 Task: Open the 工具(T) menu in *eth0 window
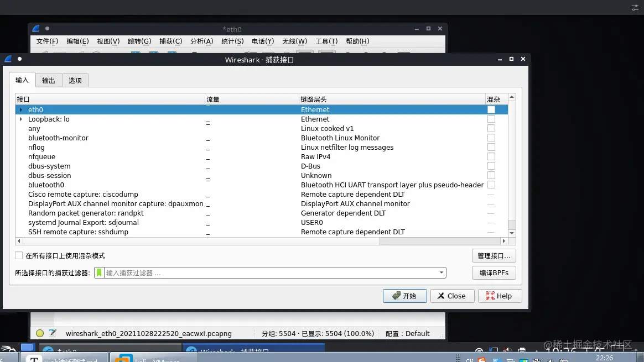(x=326, y=41)
